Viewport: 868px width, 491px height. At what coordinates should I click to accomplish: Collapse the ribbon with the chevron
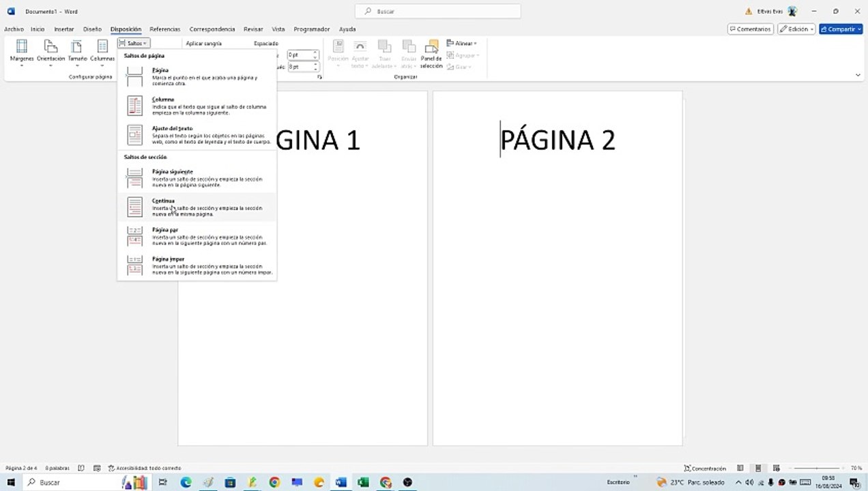pos(858,75)
